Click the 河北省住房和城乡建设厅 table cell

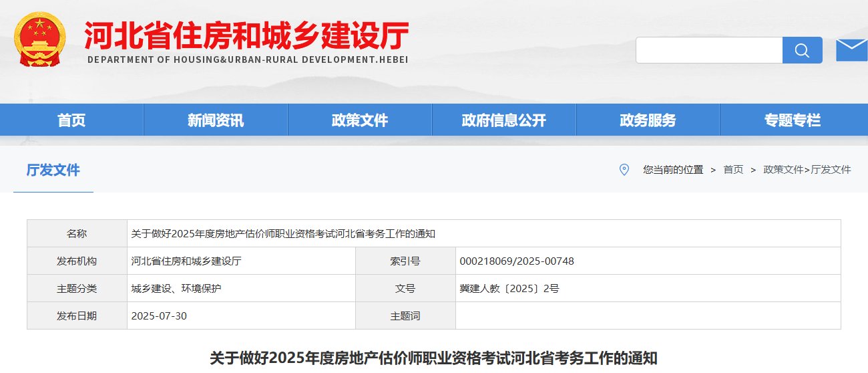241,261
